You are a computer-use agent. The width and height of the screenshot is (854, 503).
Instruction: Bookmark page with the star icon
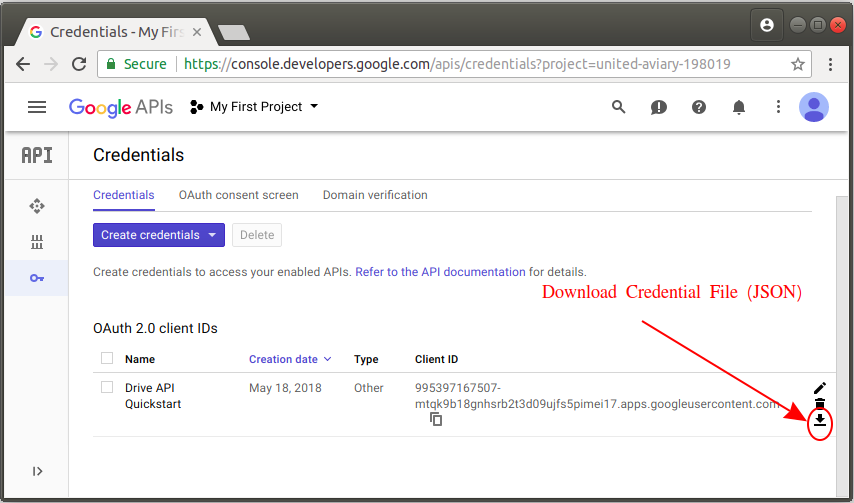tap(797, 64)
